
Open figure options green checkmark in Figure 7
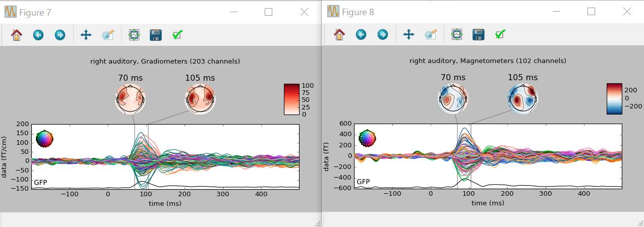click(177, 35)
